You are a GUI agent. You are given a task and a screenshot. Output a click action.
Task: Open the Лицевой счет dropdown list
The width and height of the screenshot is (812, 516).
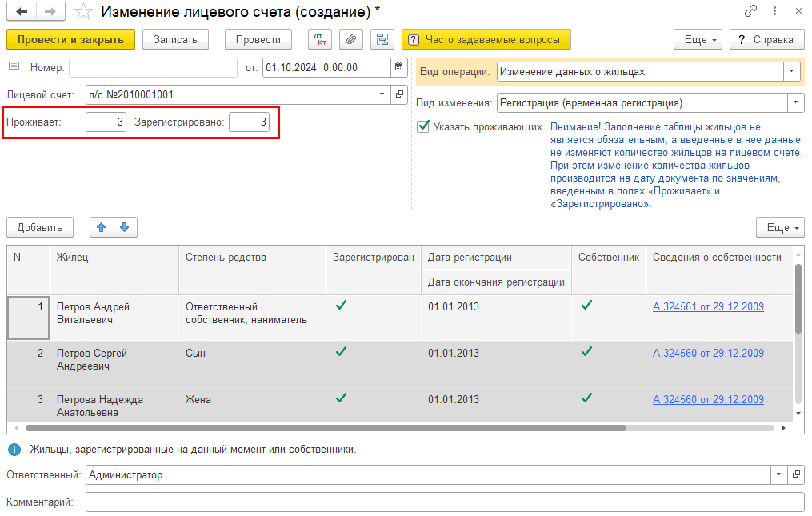382,95
